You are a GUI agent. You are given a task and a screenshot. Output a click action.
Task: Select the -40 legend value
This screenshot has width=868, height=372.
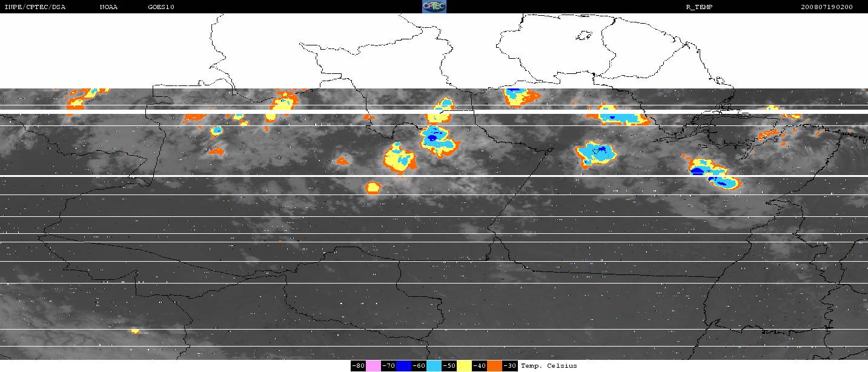pyautogui.click(x=479, y=366)
